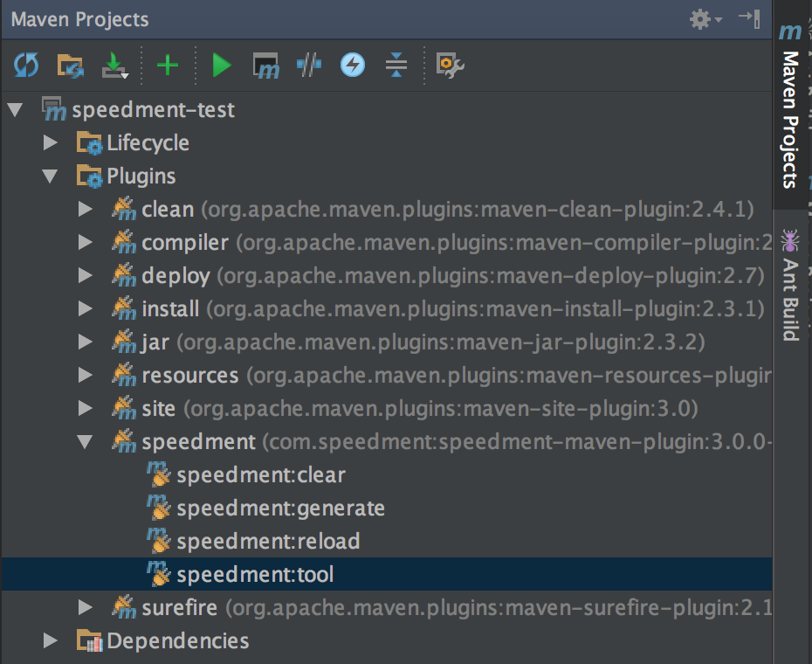Click the surefire plugin icon
The image size is (812, 664).
124,606
